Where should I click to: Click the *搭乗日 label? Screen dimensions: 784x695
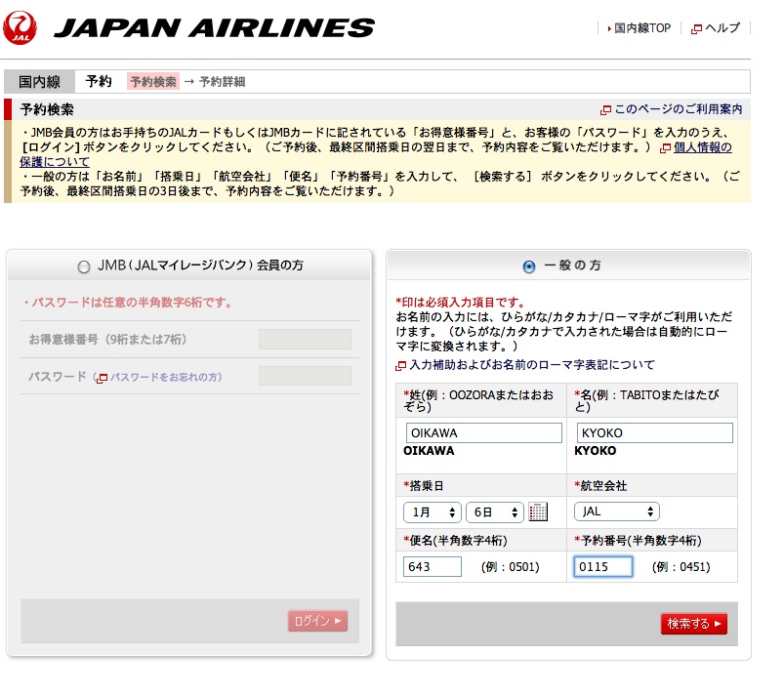coord(424,486)
